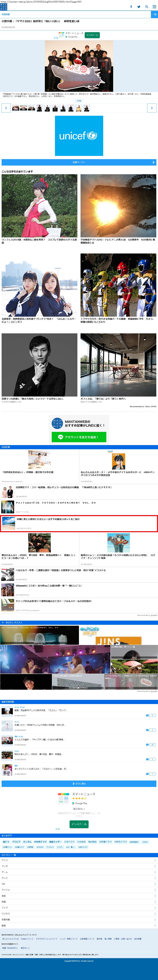Image resolution: width=158 pixels, height=980 pixels.
Task: Add LINE friend via green アカウントを友だち追加 button
Action: point(79,437)
